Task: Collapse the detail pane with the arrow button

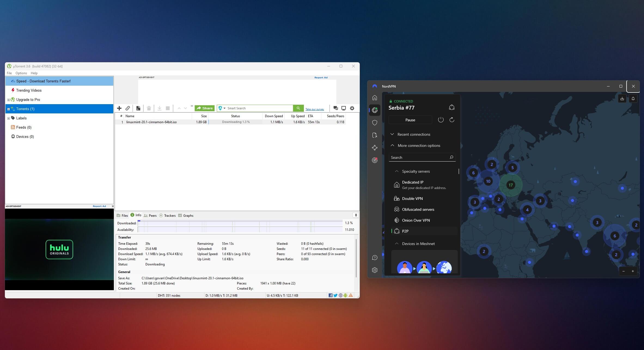Action: coord(356,215)
